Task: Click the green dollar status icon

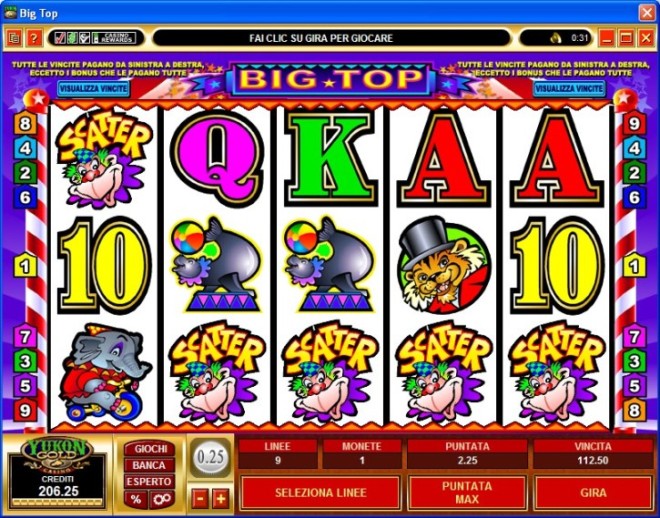Action: pyautogui.click(x=72, y=38)
